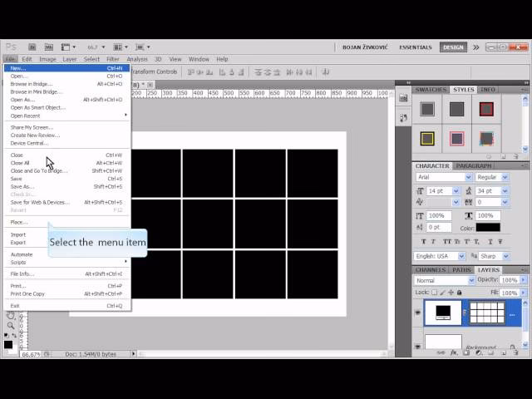The width and height of the screenshot is (532, 399).
Task: Open Mini Bridge from the application bar
Action: coord(49,47)
